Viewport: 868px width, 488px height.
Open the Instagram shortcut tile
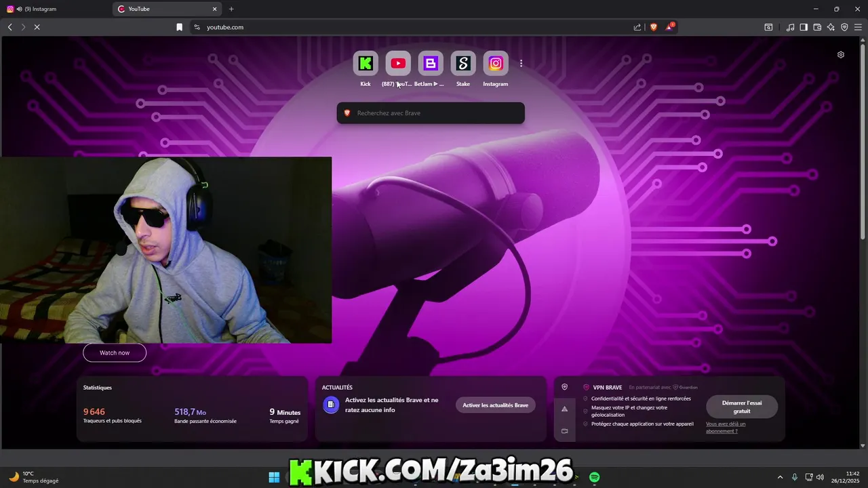[496, 64]
